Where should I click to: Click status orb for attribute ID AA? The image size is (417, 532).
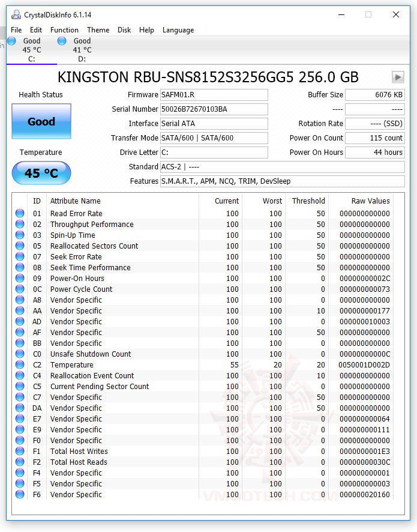[20, 310]
